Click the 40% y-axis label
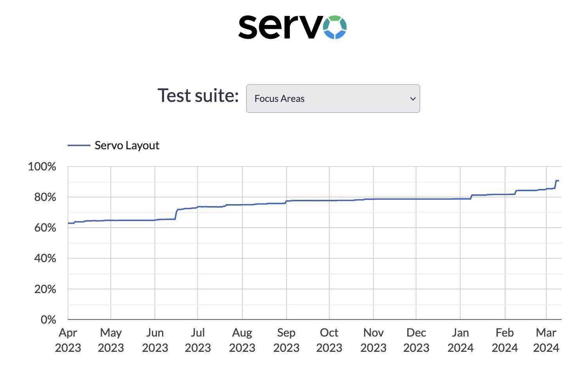This screenshot has width=588, height=373. point(45,258)
